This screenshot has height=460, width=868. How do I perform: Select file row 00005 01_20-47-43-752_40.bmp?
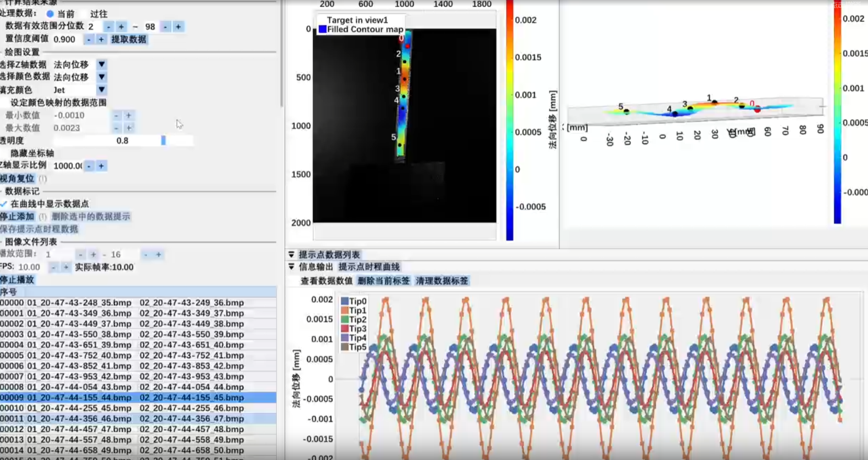coord(138,356)
